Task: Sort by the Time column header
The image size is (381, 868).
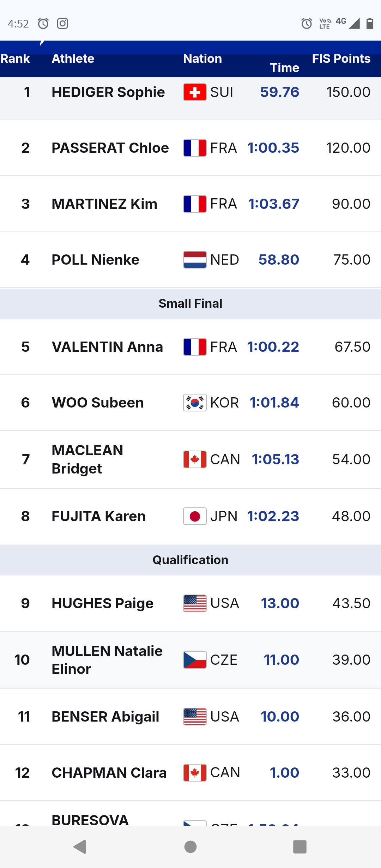Action: click(284, 67)
